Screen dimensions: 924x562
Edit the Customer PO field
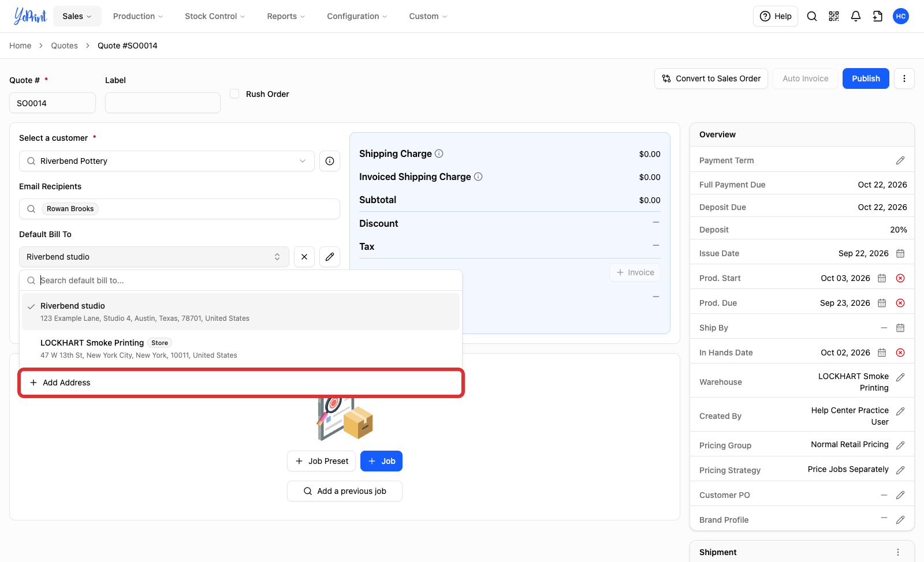coord(900,495)
